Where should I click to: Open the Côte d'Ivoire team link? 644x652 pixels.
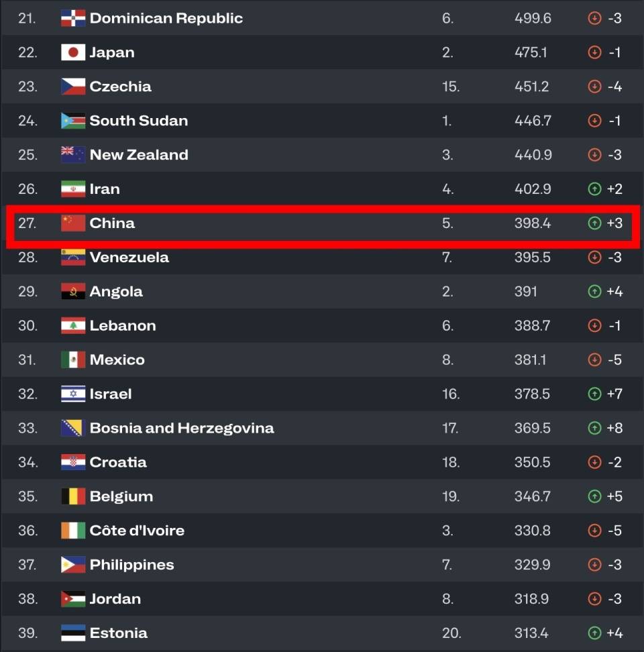[137, 531]
